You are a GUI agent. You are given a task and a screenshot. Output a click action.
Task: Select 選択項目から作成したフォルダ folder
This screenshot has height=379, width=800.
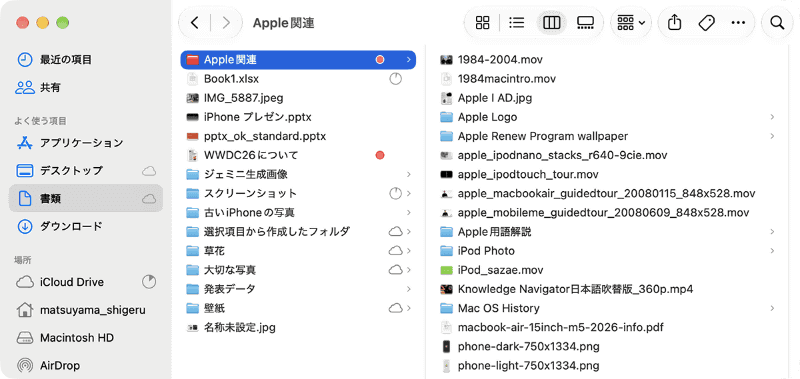coord(298,232)
